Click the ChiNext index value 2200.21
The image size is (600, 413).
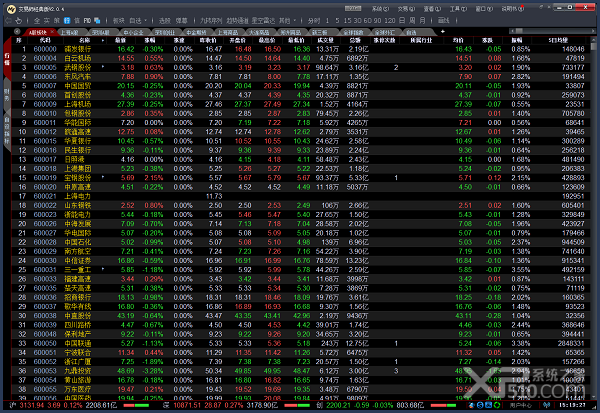click(338, 405)
